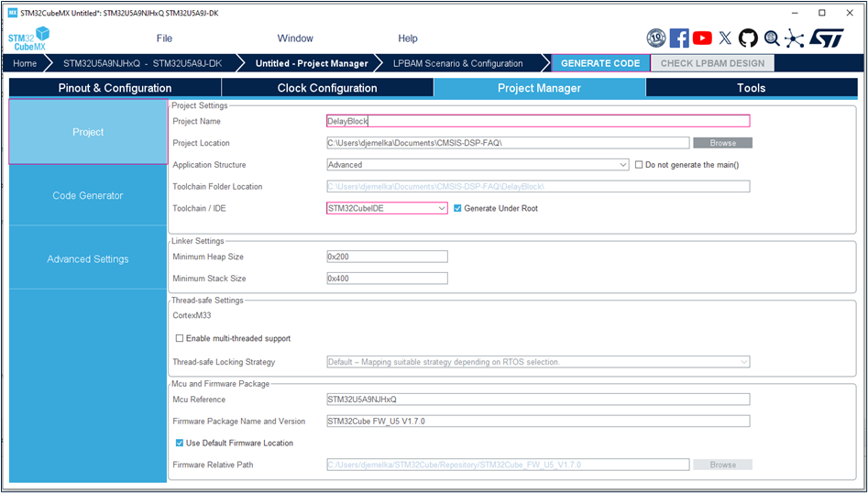Open the Advanced Settings side panel

[x=88, y=259]
